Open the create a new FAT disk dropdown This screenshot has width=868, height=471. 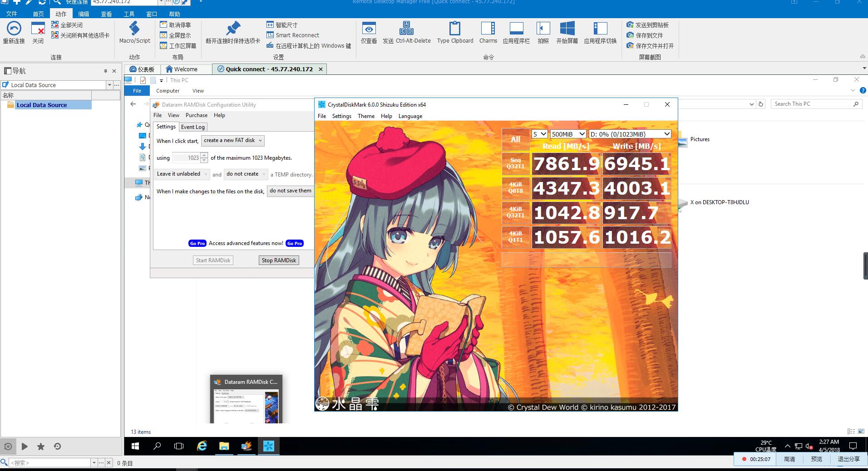[x=232, y=141]
